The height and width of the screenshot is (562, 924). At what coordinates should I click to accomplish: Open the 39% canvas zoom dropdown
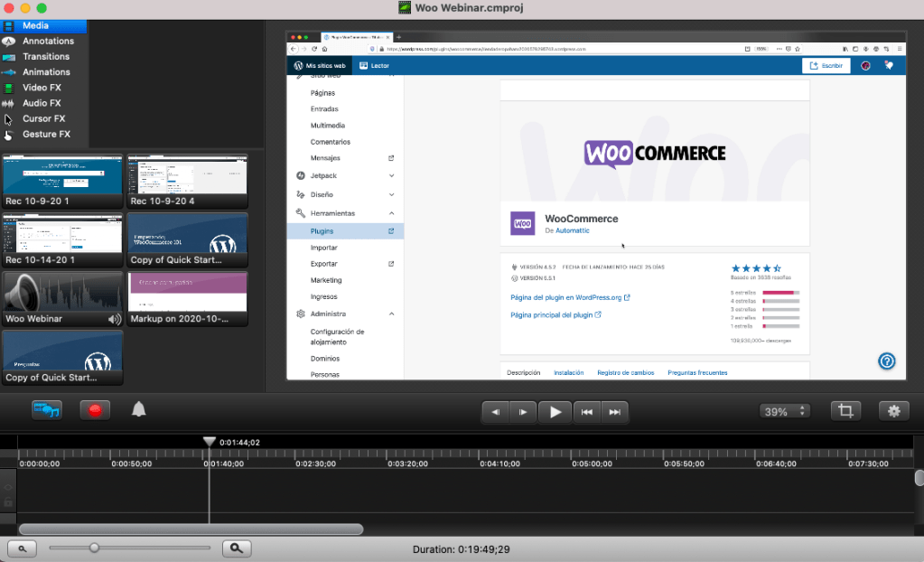click(x=782, y=409)
